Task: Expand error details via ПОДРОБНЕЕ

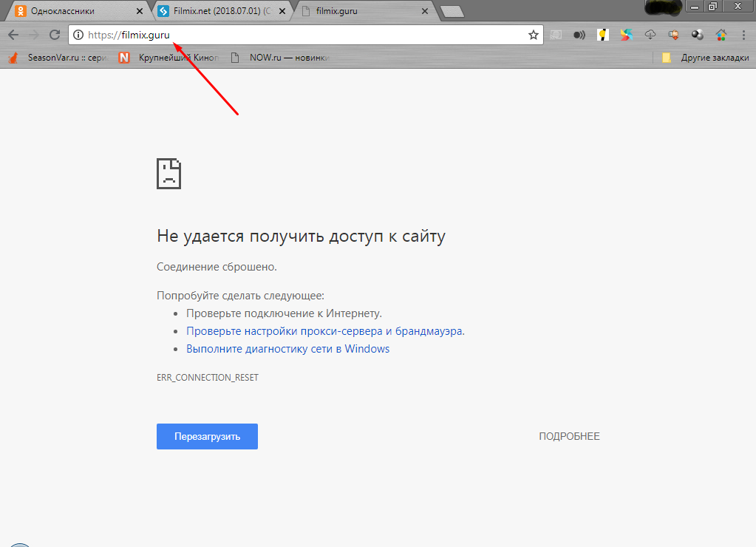Action: [x=569, y=436]
